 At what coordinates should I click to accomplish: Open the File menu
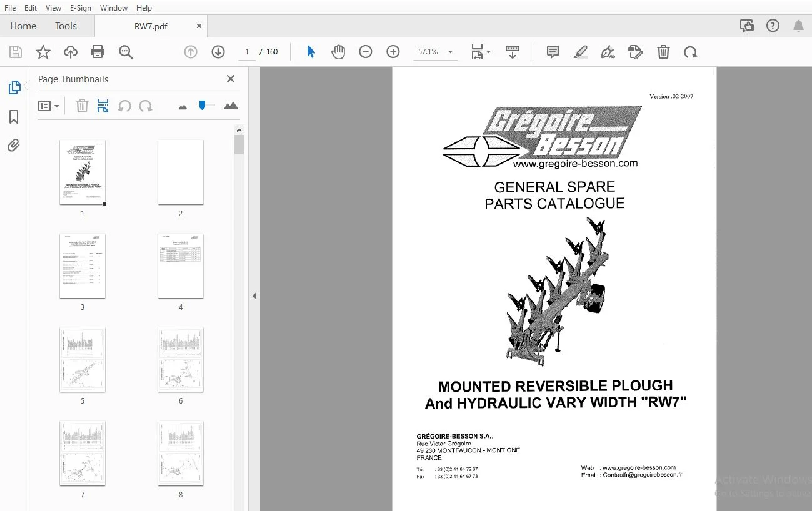10,8
